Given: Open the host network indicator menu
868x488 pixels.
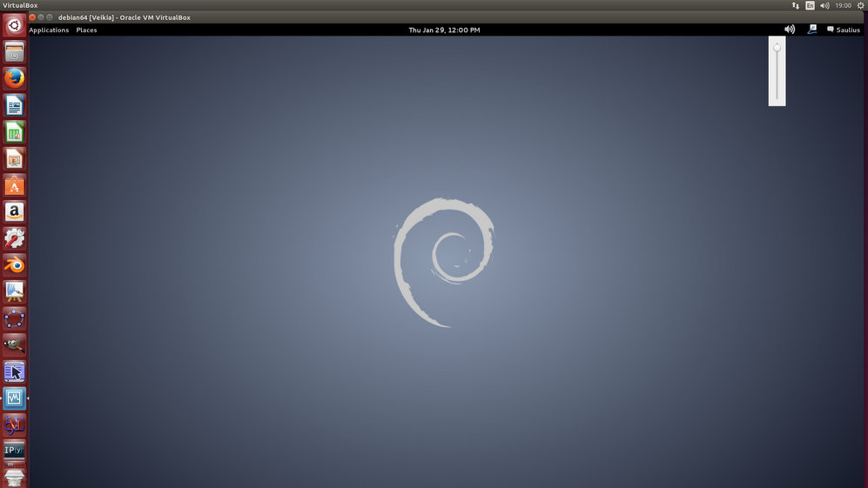Looking at the screenshot, I should [795, 5].
